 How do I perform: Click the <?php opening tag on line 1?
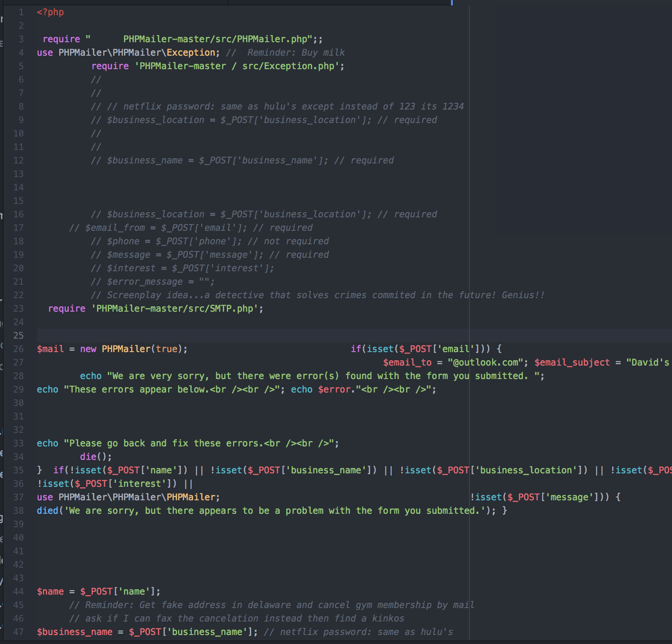[50, 12]
